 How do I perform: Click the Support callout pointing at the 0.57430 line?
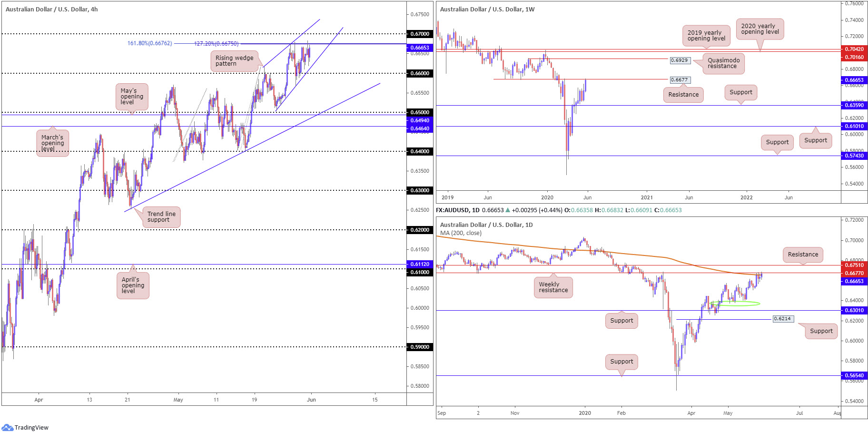[777, 142]
